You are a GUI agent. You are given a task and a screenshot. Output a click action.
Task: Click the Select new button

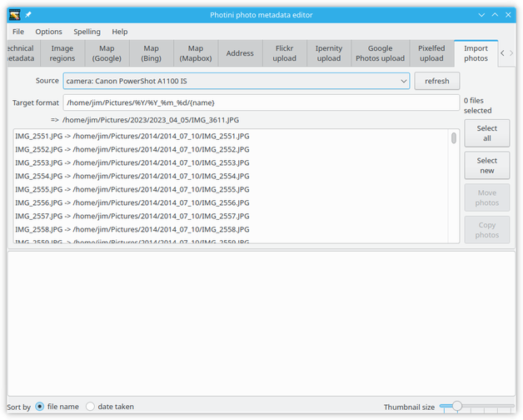pyautogui.click(x=487, y=166)
